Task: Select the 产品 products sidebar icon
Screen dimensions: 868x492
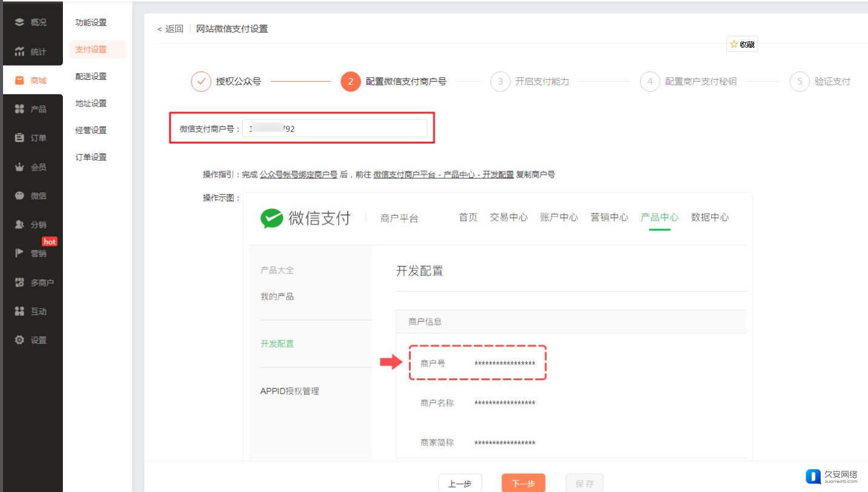Action: pos(19,109)
